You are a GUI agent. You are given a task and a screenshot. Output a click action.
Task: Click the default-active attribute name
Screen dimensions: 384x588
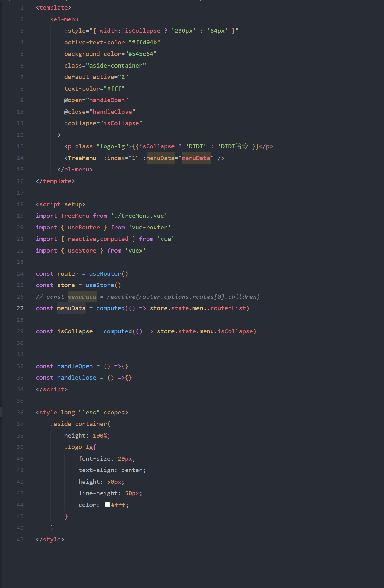(89, 77)
